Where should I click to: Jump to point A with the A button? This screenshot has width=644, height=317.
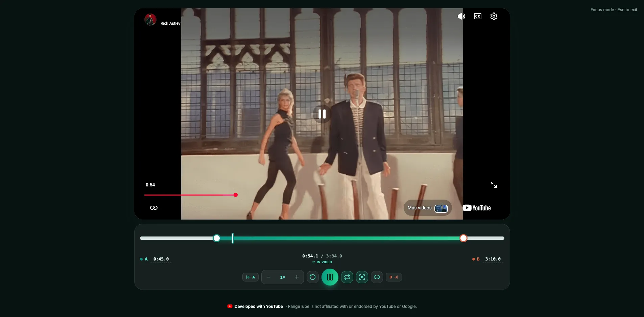pos(251,277)
